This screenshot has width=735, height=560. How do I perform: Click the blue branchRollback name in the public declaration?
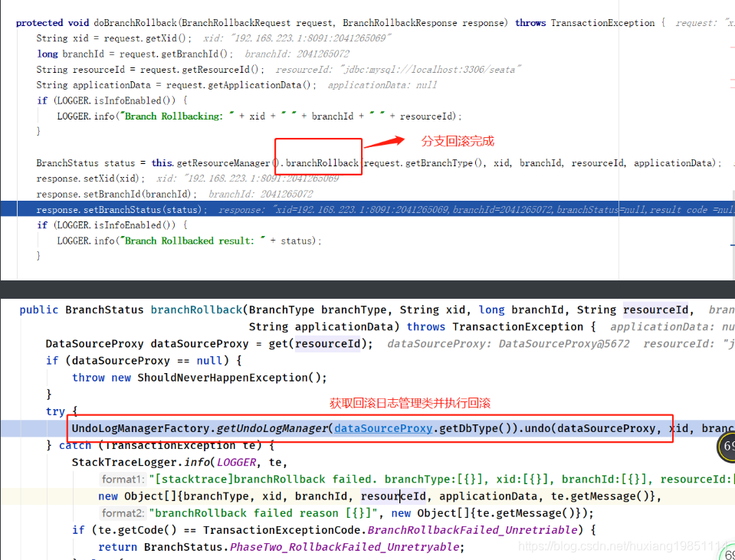point(196,309)
